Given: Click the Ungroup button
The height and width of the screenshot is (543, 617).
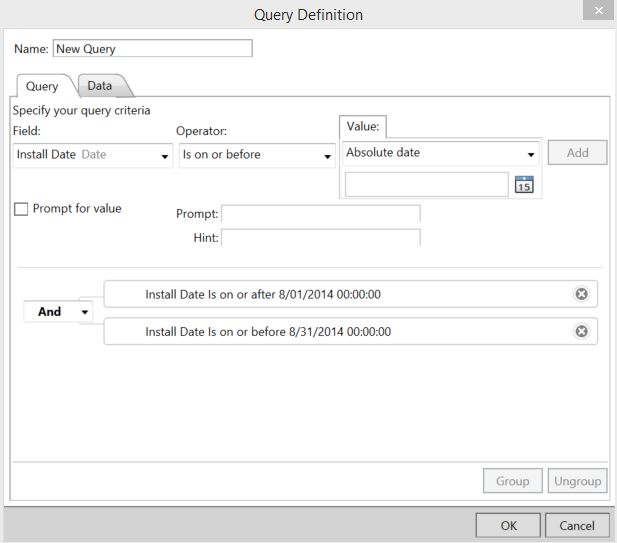Looking at the screenshot, I should point(578,481).
